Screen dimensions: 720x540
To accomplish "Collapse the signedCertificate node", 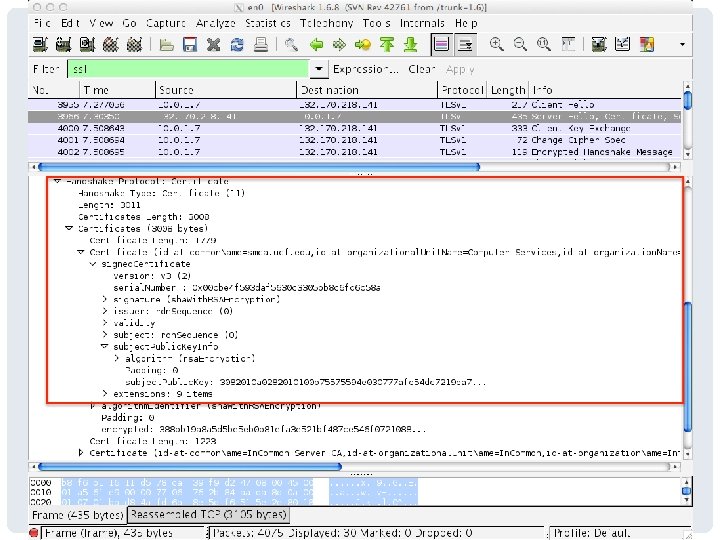I will point(93,264).
